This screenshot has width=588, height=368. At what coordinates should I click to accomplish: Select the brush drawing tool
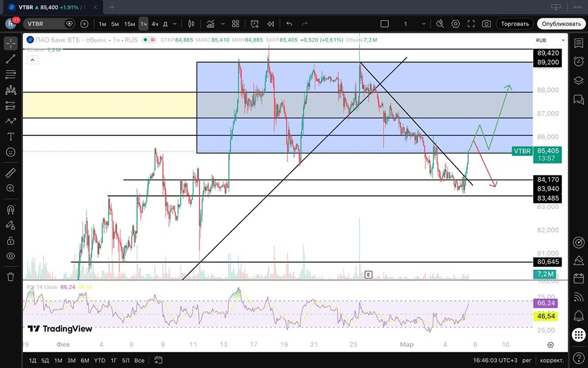pos(11,121)
